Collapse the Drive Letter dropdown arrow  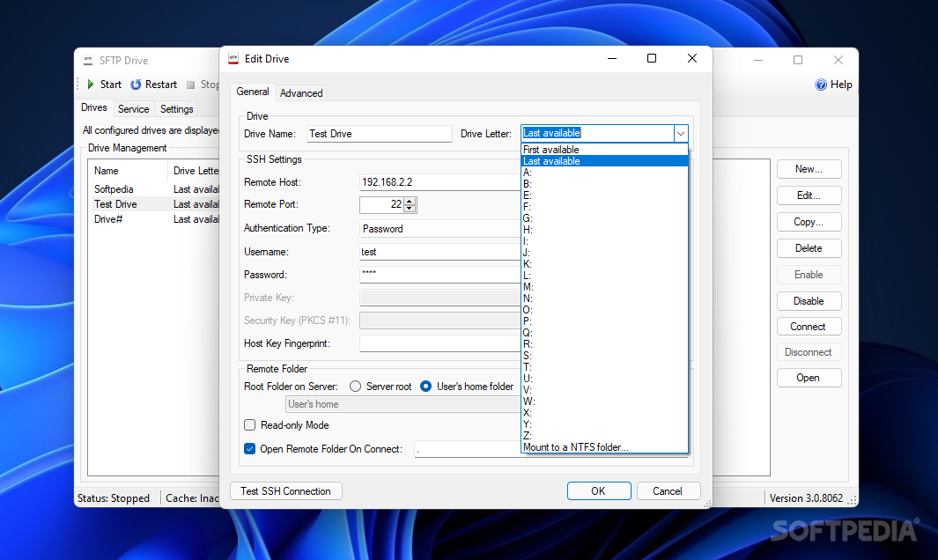(680, 134)
